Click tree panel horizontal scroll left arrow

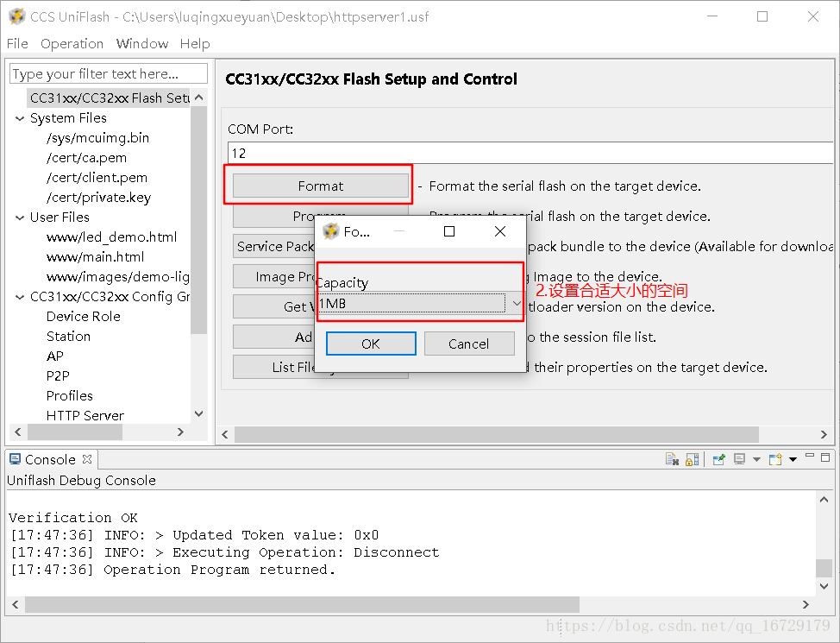[x=17, y=432]
